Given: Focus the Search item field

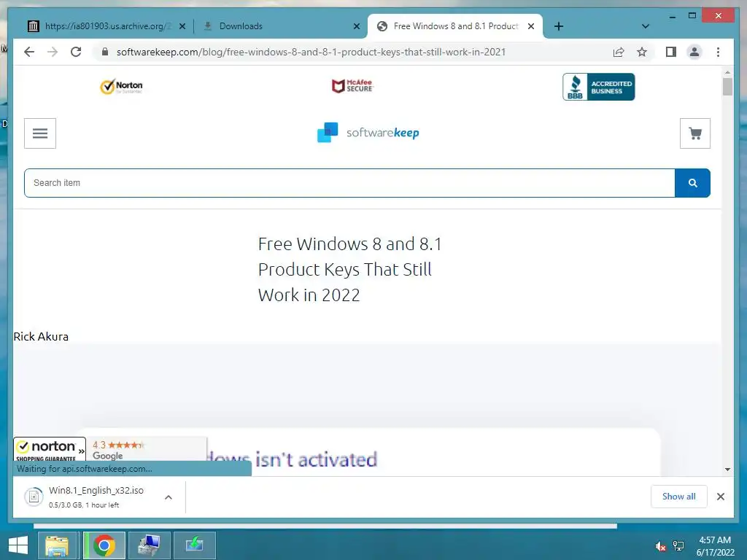Looking at the screenshot, I should point(349,183).
